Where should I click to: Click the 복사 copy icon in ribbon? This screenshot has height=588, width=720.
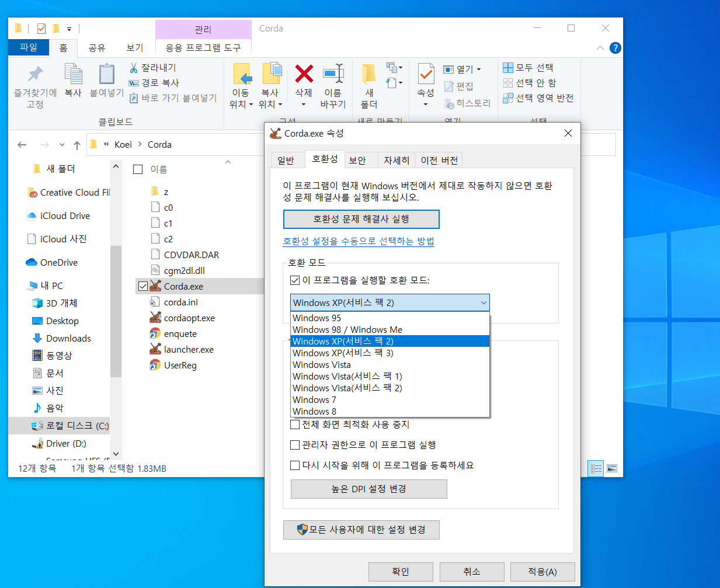(73, 74)
